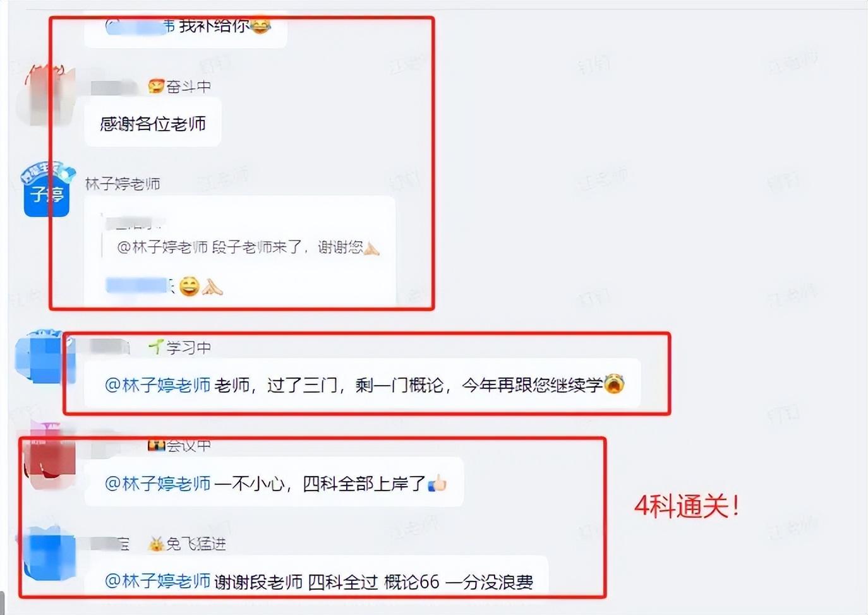Click the thumbs-up emoji after 四科全部上岸了
The image size is (868, 615).
coord(437,484)
